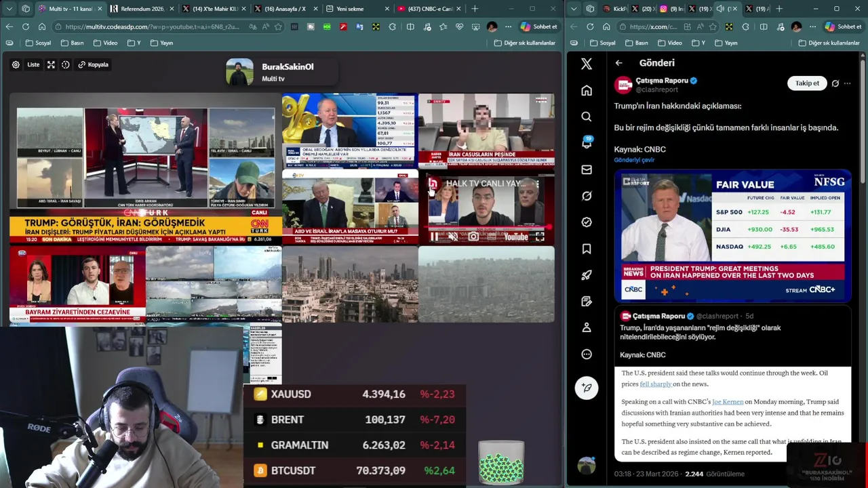This screenshot has width=868, height=488.
Task: Open Multi TV settings gear
Action: (x=16, y=64)
